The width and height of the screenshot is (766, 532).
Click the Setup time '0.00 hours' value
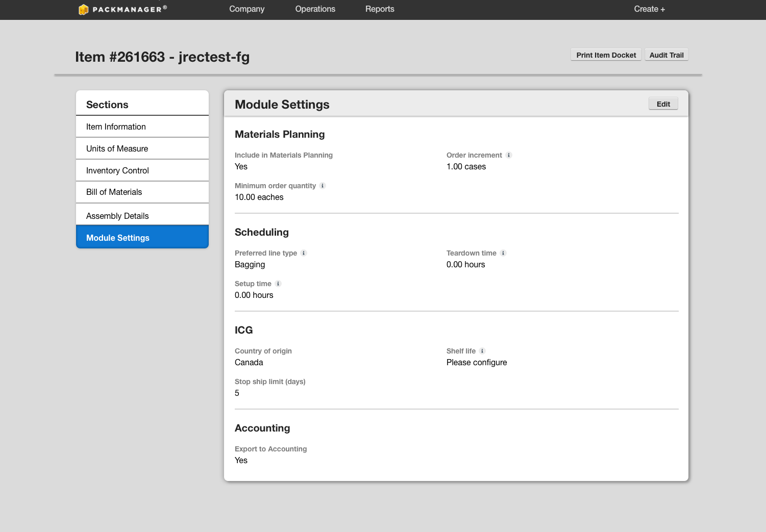254,295
